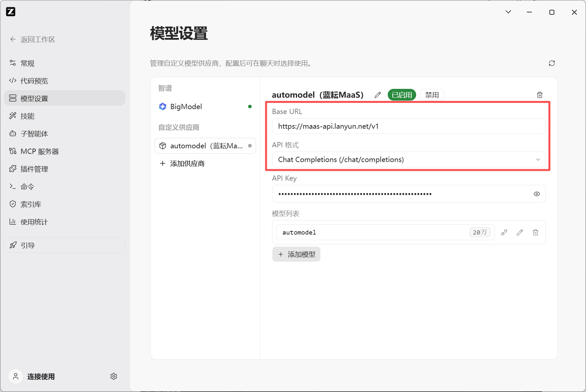Minimize the application window

point(529,12)
